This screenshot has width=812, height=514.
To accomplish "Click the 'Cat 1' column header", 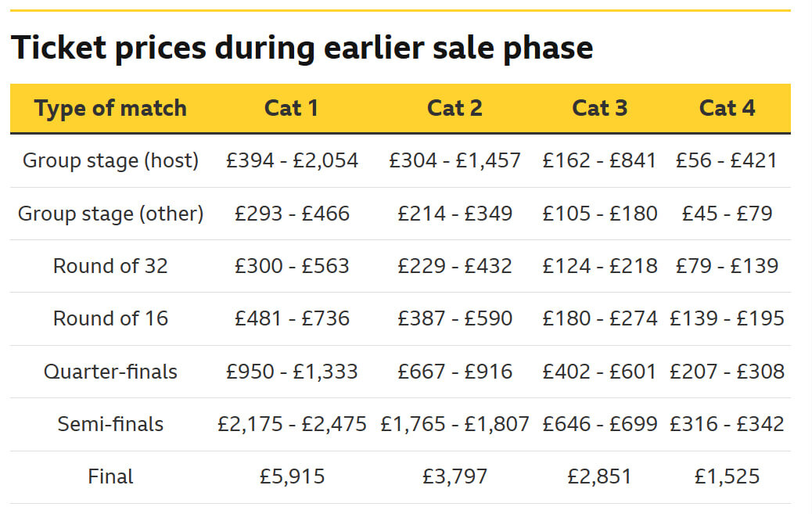I will tap(292, 108).
